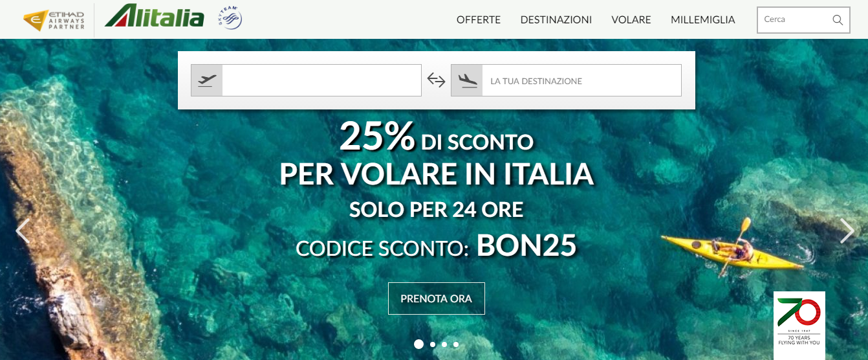The image size is (868, 360).
Task: Click the Etihad Airways Partner logo
Action: point(54,20)
